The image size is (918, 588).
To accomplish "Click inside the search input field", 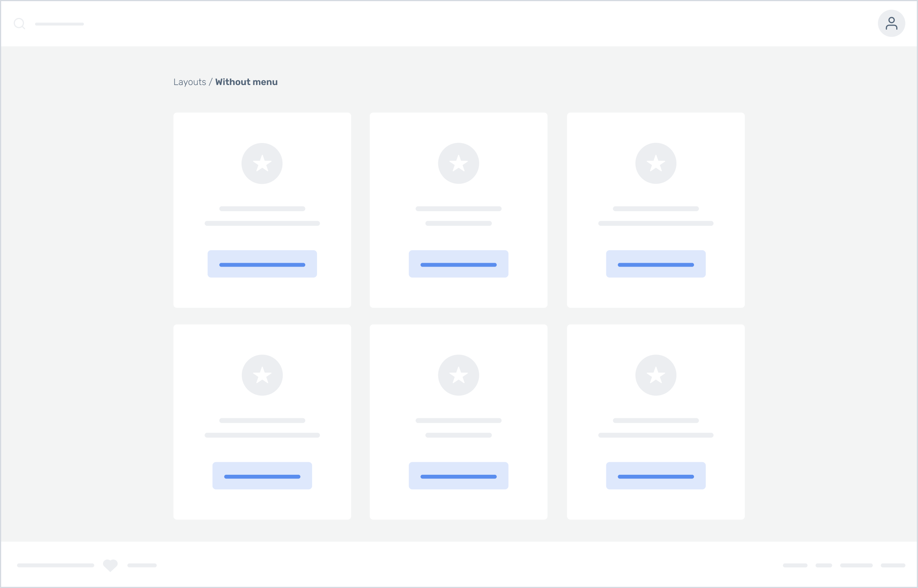I will 59,24.
